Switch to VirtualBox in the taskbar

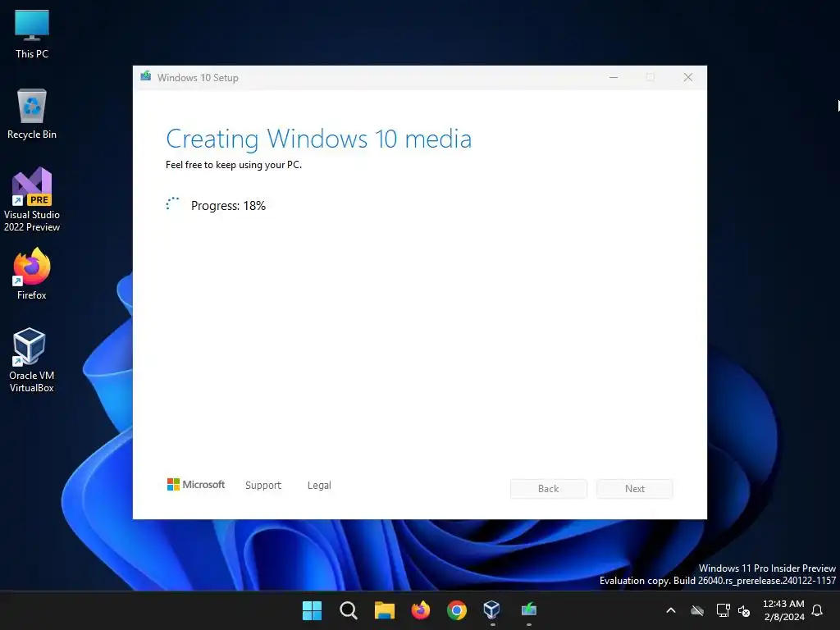pyautogui.click(x=492, y=609)
